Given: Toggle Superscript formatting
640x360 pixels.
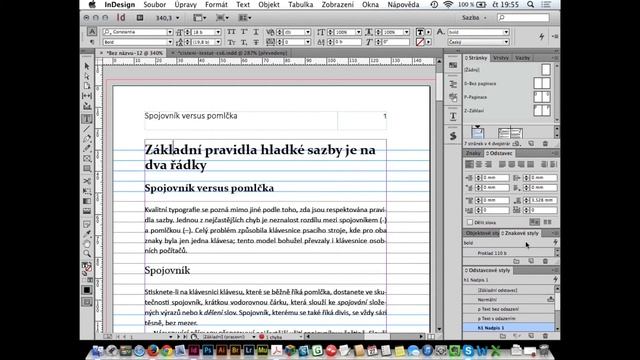Looking at the screenshot, I should tap(244, 32).
